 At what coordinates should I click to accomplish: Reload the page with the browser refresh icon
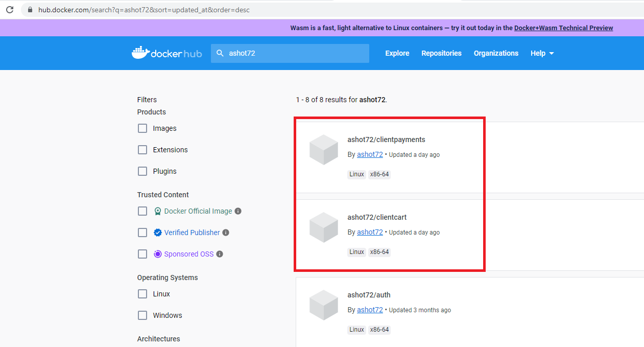(x=10, y=10)
